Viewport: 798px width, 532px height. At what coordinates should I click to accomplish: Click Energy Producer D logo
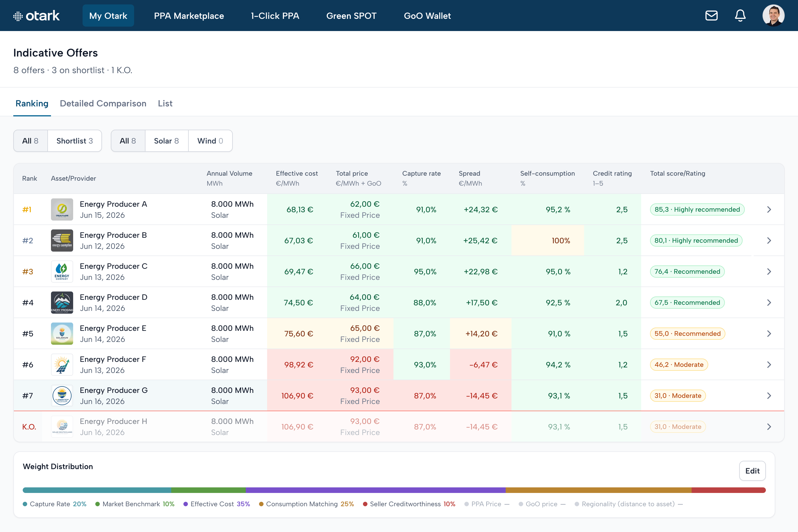(62, 303)
